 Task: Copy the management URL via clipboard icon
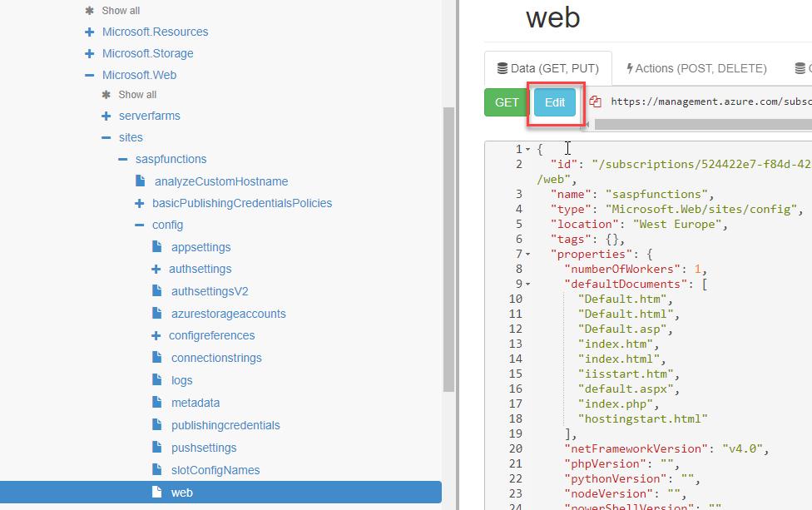[596, 102]
